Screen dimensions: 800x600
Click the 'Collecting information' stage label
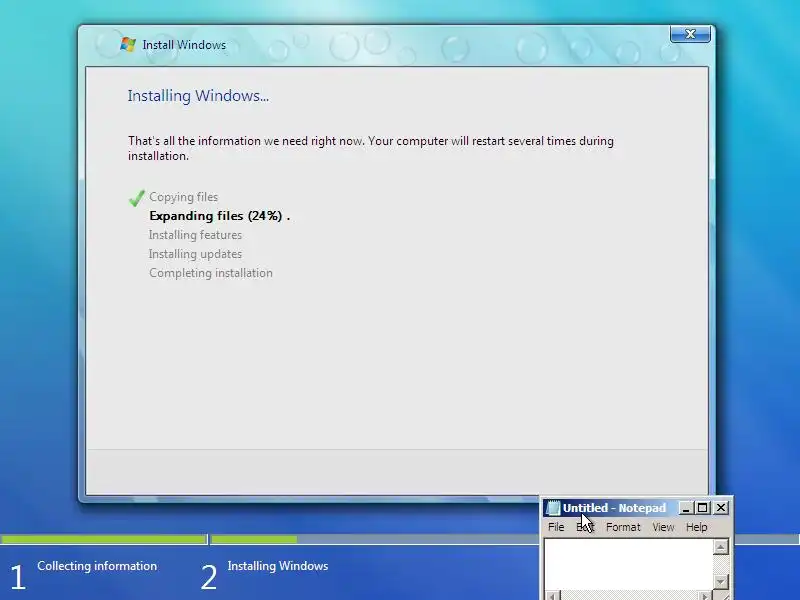coord(97,566)
